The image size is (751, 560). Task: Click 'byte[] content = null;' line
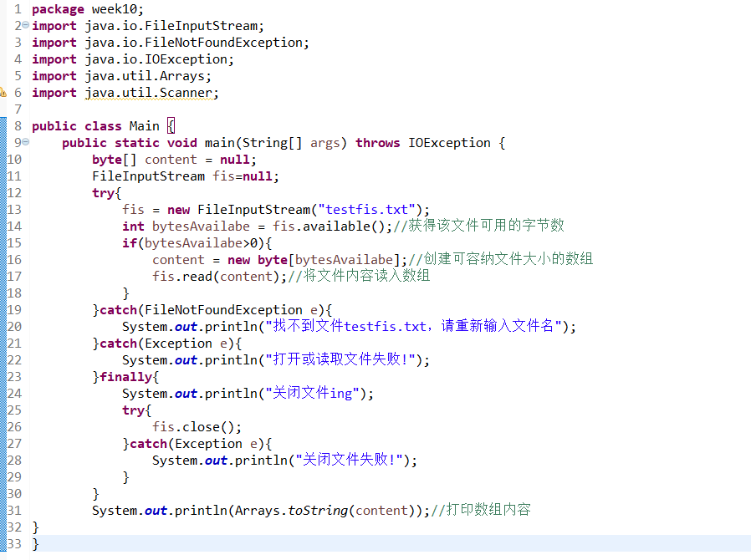tap(174, 160)
